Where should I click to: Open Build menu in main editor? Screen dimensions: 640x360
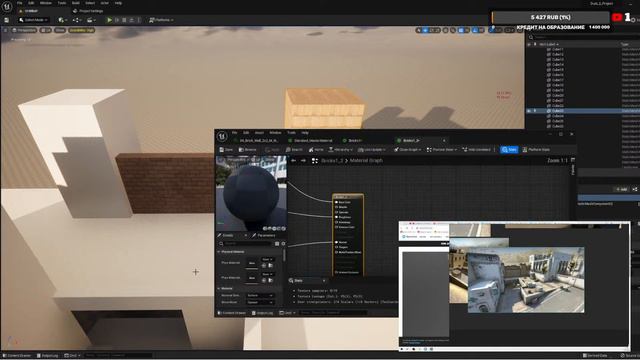click(76, 3)
